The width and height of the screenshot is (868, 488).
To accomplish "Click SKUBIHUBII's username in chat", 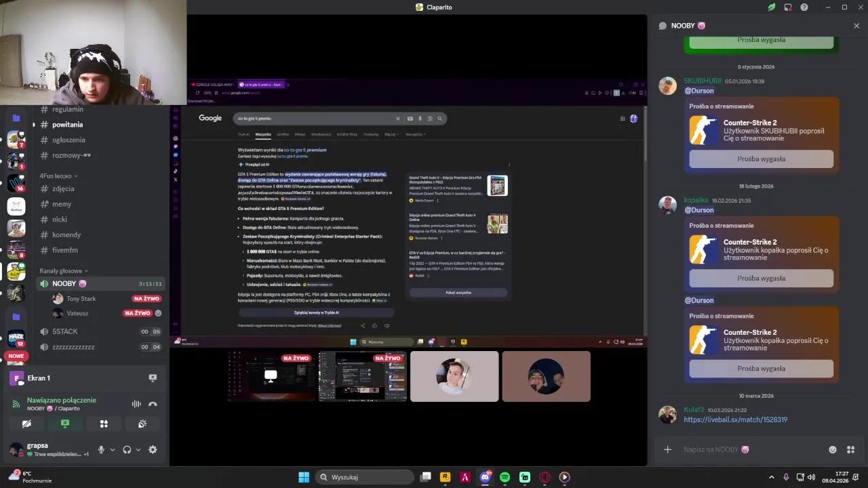I will pos(703,81).
